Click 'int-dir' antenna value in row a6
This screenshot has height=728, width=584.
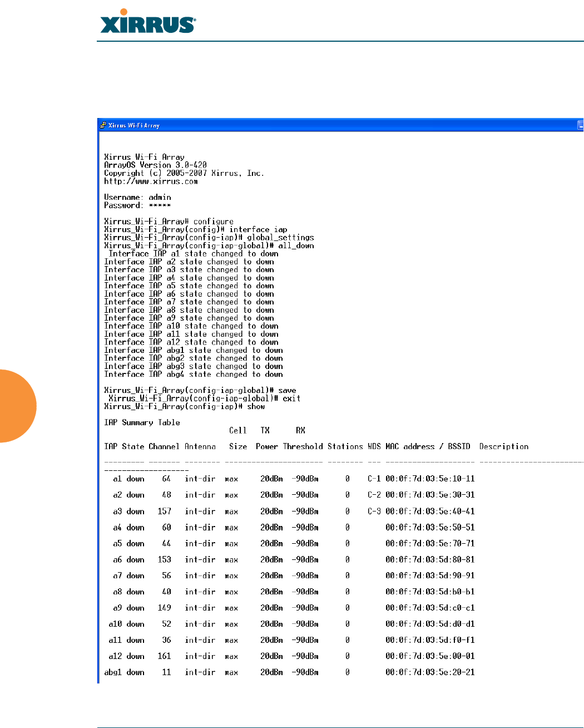[200, 560]
